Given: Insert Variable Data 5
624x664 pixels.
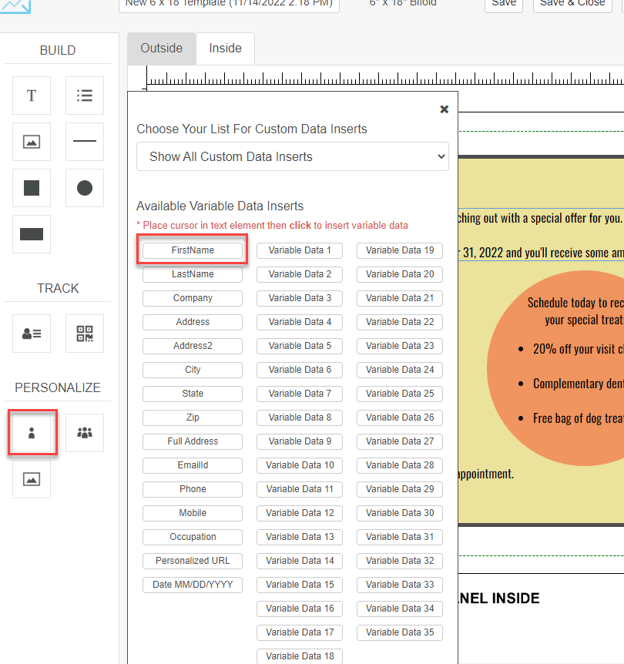Looking at the screenshot, I should tap(300, 346).
